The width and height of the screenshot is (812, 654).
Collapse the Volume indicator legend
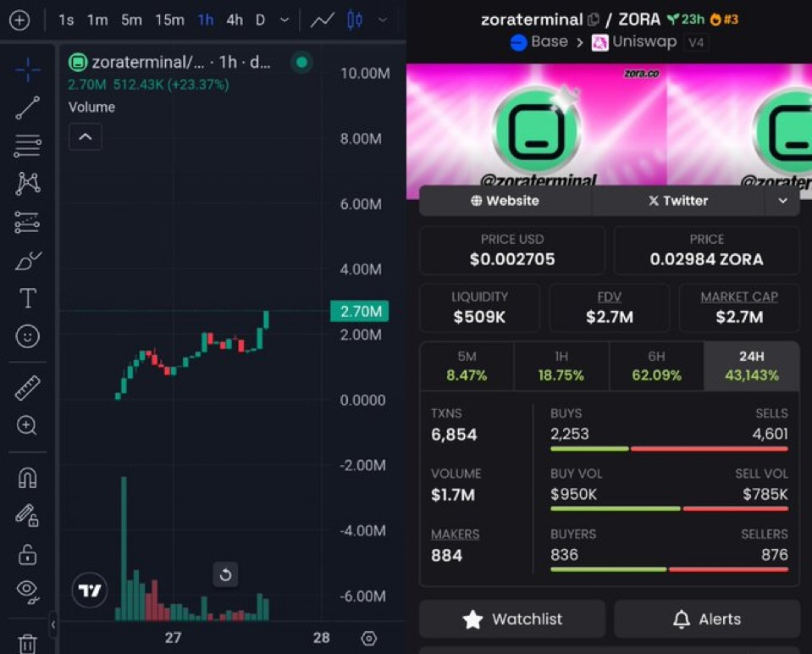coord(85,136)
